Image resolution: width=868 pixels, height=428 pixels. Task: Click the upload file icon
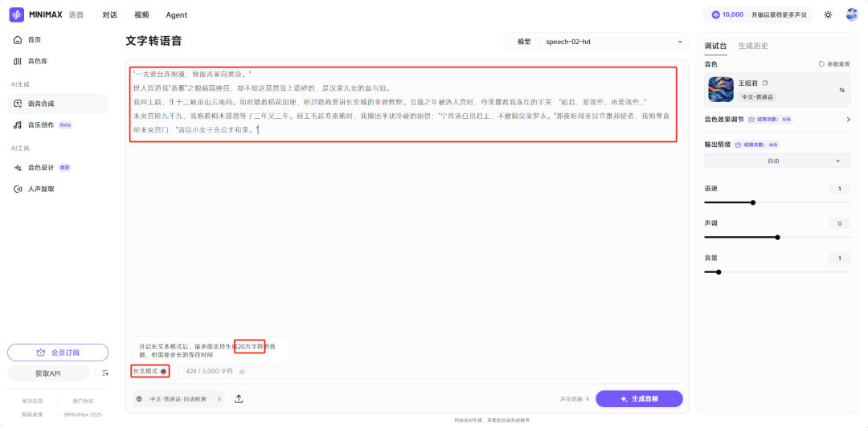pos(239,399)
